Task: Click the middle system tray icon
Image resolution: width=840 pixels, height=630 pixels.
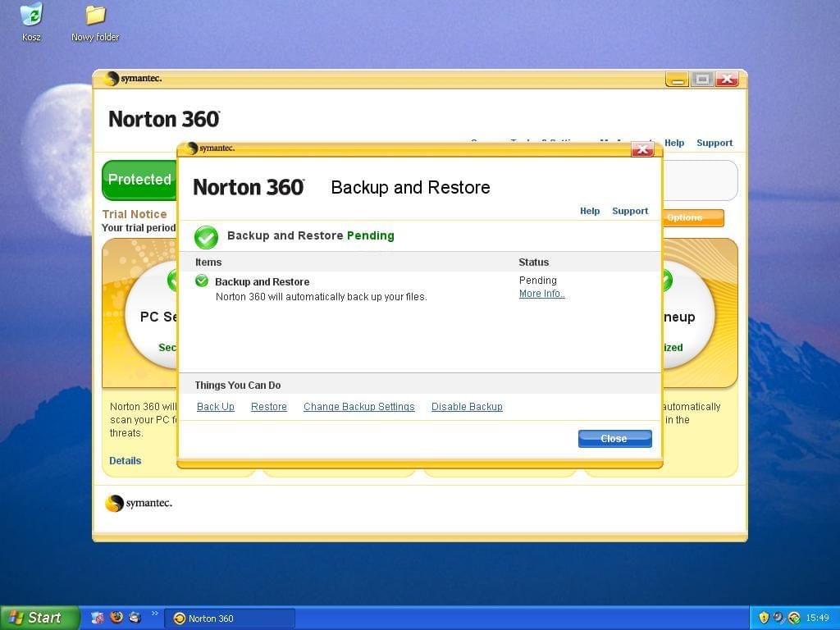Action: 778,618
